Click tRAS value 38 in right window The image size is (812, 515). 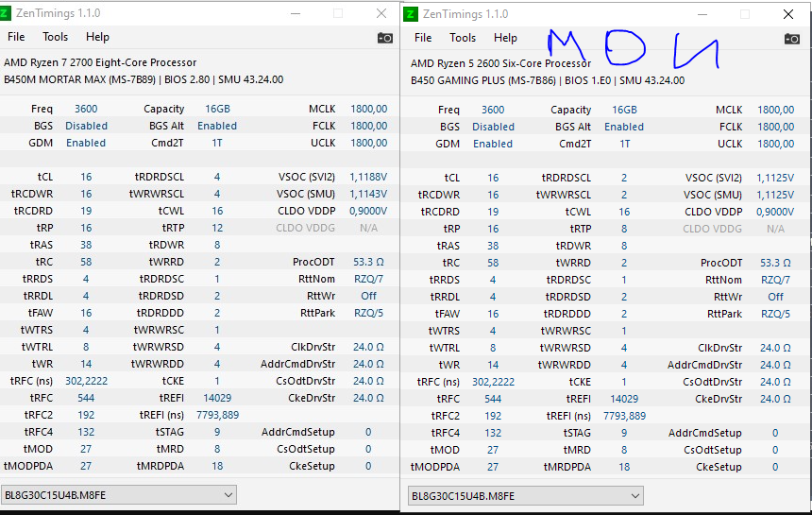(493, 246)
